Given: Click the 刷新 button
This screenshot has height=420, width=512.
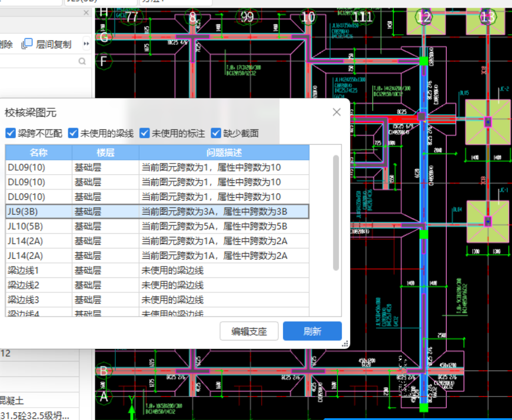Looking at the screenshot, I should click(x=312, y=331).
